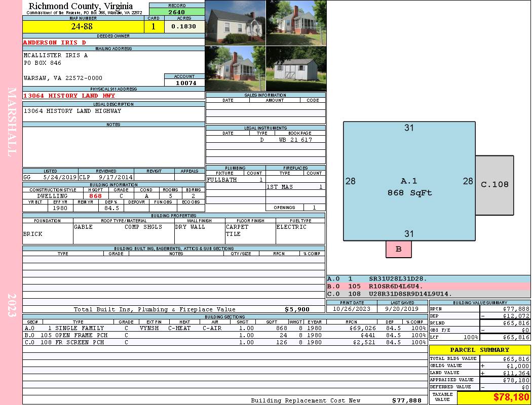
Task: Select the green record number 2640 field
Action: click(x=177, y=12)
